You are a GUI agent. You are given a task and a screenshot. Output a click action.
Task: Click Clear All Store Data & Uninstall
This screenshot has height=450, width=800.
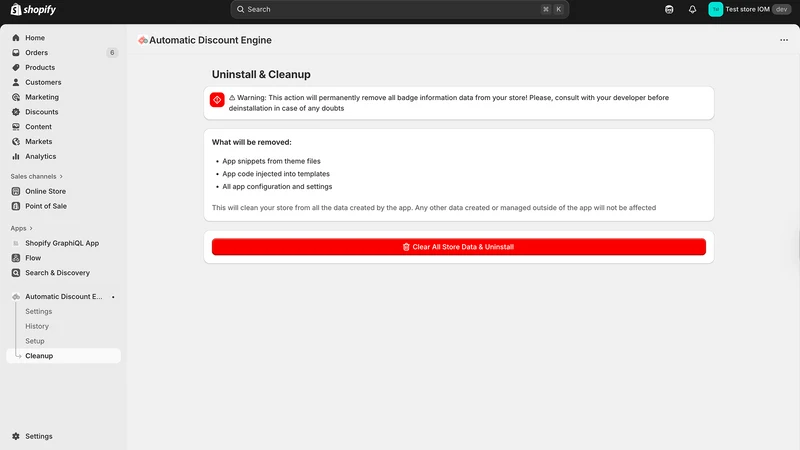click(x=459, y=247)
